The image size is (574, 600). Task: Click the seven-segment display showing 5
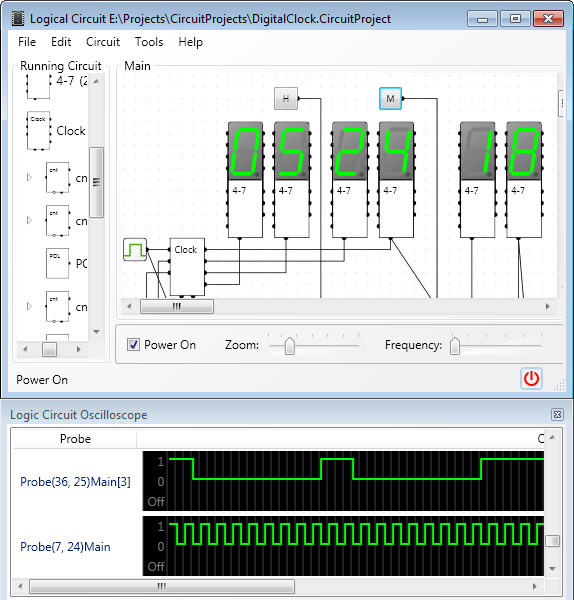[x=292, y=151]
